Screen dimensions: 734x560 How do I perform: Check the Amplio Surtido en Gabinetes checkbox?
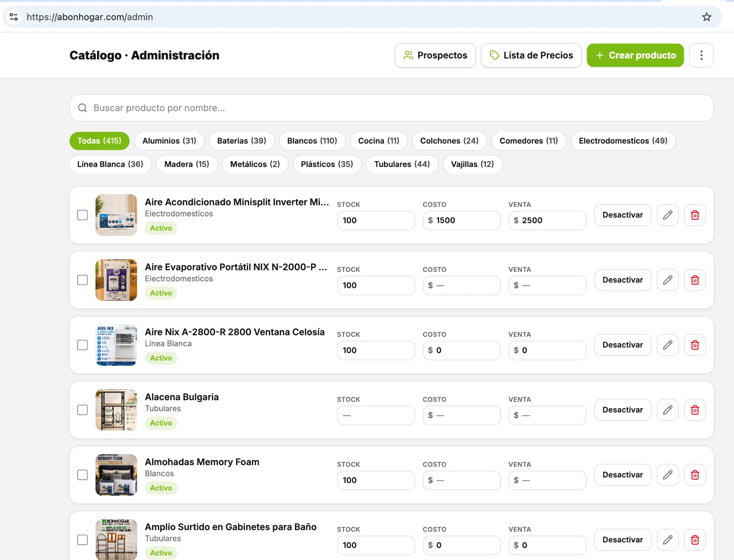pyautogui.click(x=83, y=540)
